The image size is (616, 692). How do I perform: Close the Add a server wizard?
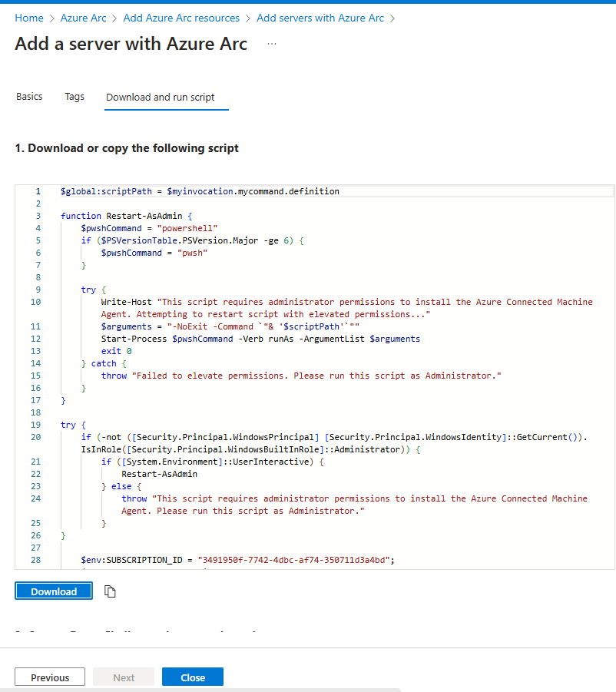[x=193, y=677]
